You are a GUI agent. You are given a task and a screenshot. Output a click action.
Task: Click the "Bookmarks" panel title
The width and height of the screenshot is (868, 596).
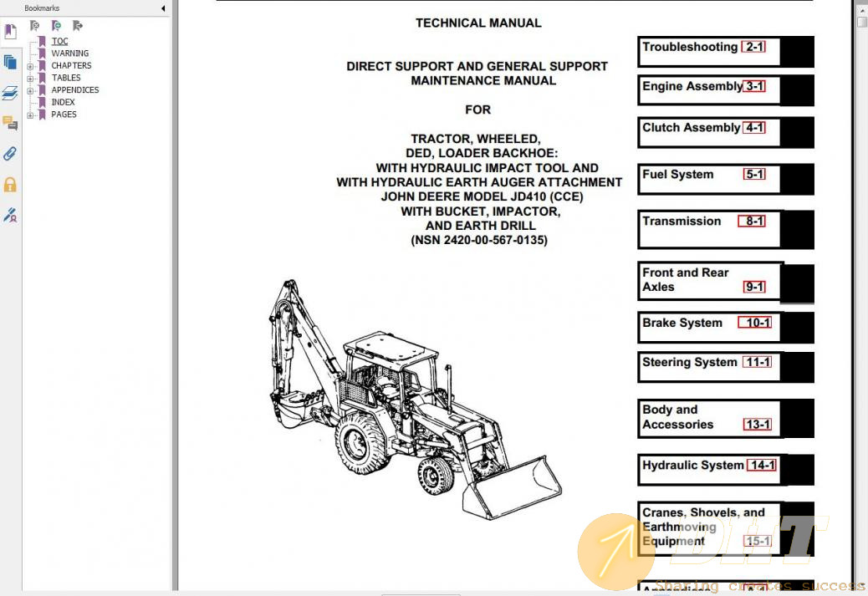point(42,8)
